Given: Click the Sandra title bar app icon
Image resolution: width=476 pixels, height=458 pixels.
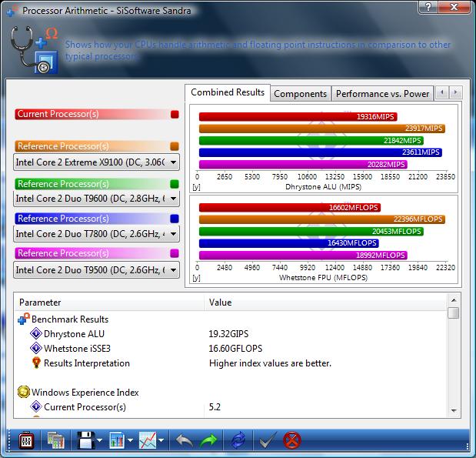Looking at the screenshot, I should click(x=12, y=10).
